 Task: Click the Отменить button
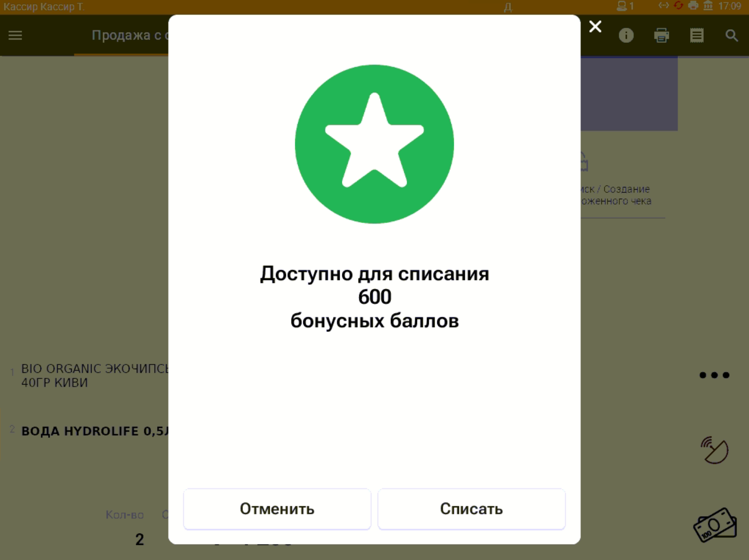[277, 509]
